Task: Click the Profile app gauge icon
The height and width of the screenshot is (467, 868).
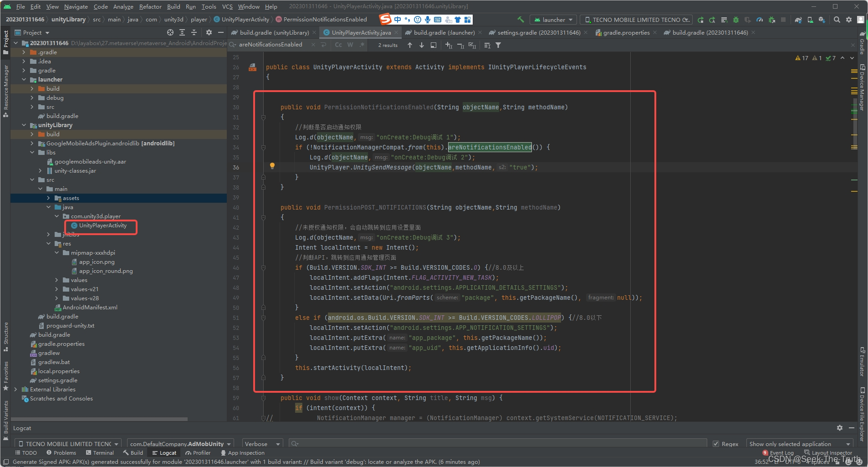Action: (x=760, y=20)
